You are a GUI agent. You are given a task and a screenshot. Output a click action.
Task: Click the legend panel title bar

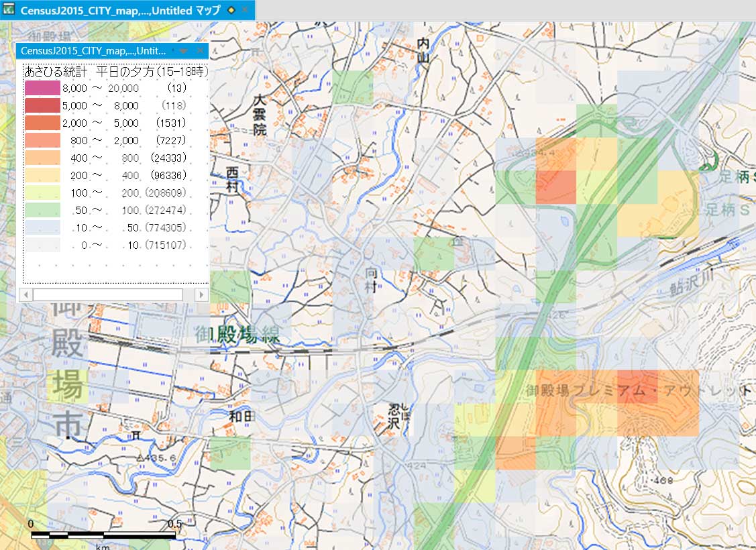(94, 51)
